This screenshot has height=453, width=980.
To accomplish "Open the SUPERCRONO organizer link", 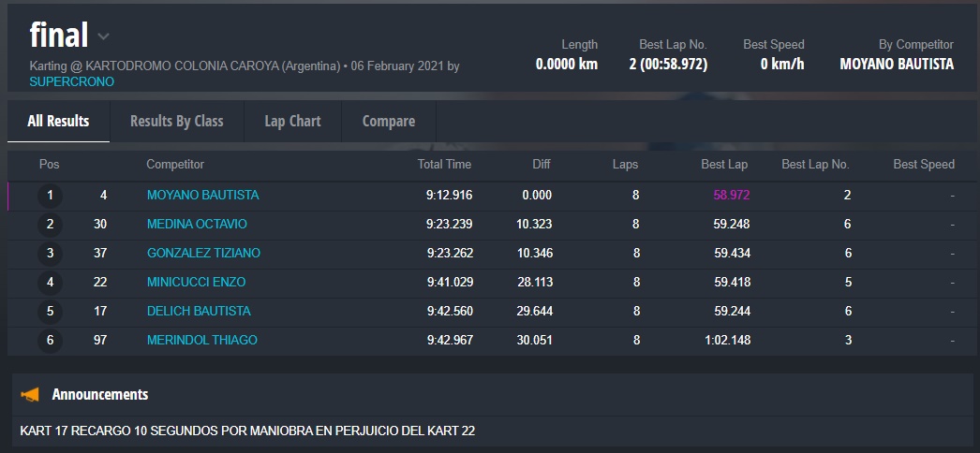I will click(71, 81).
